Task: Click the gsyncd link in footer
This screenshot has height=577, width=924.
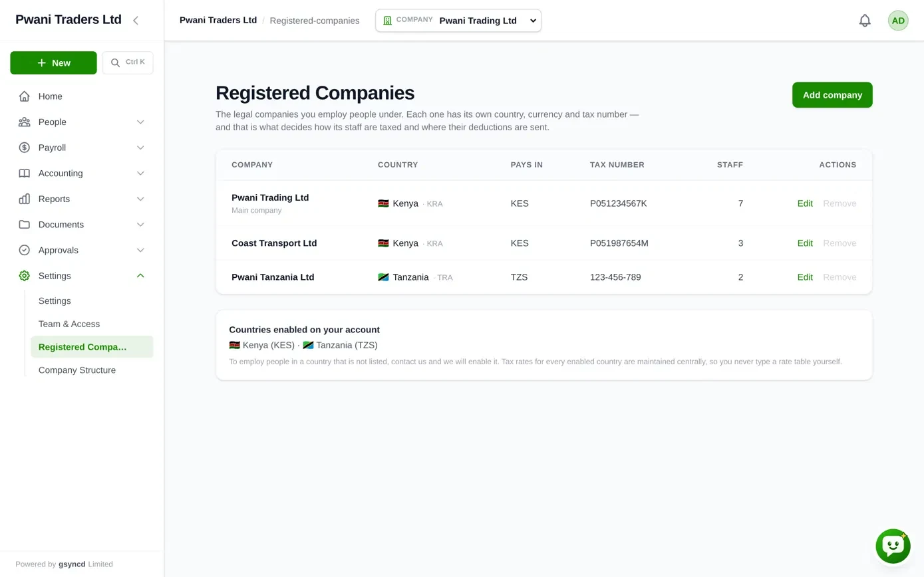Action: (72, 564)
